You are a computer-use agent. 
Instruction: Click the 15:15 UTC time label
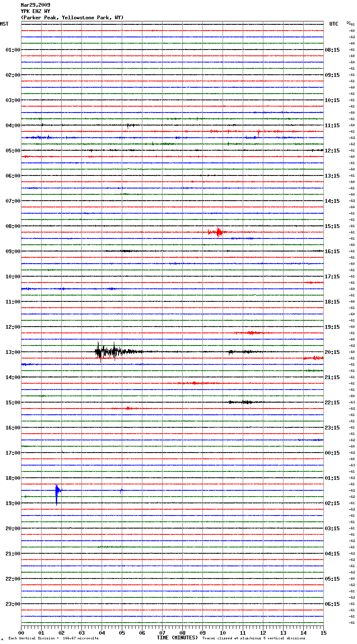point(332,226)
